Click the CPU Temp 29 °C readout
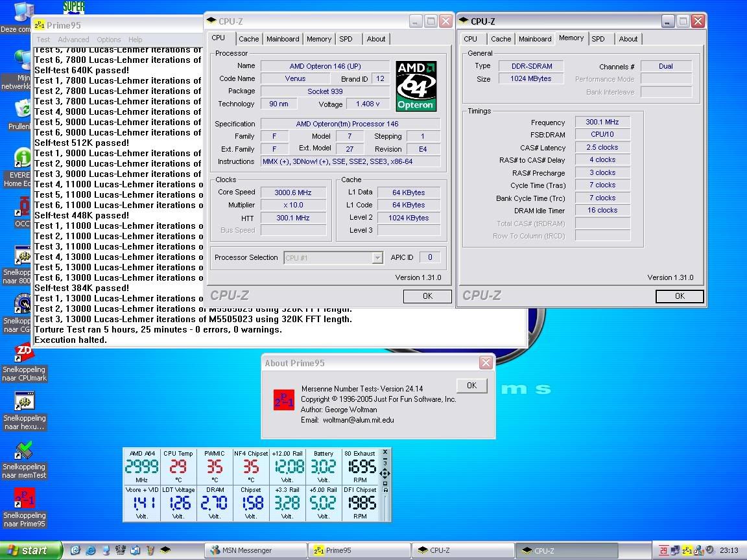Screen dimensions: 747x560 [178, 467]
